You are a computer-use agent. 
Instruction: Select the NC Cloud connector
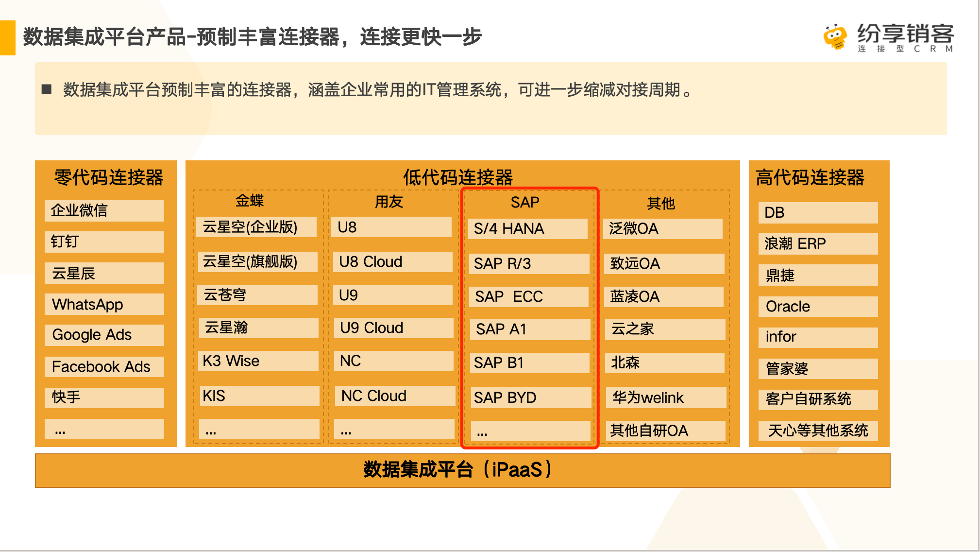pyautogui.click(x=395, y=396)
